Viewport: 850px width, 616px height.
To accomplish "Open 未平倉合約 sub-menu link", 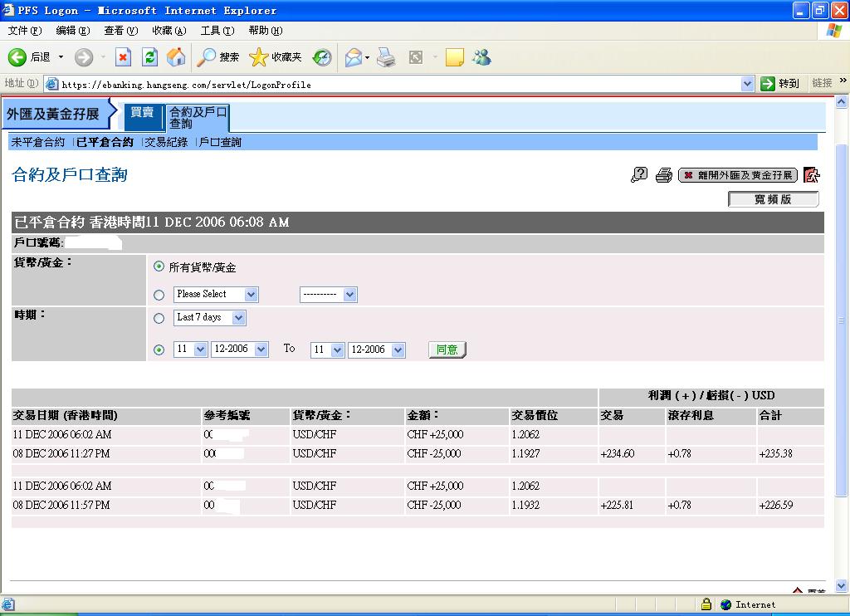I will [x=37, y=142].
